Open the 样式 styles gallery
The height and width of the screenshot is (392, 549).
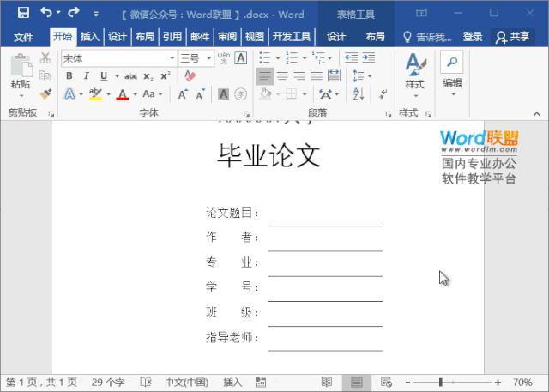pyautogui.click(x=415, y=75)
